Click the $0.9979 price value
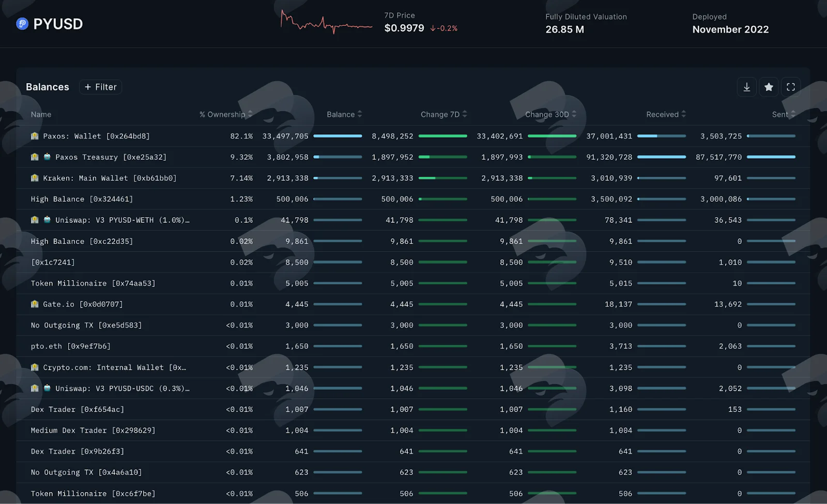This screenshot has width=827, height=504. (404, 28)
